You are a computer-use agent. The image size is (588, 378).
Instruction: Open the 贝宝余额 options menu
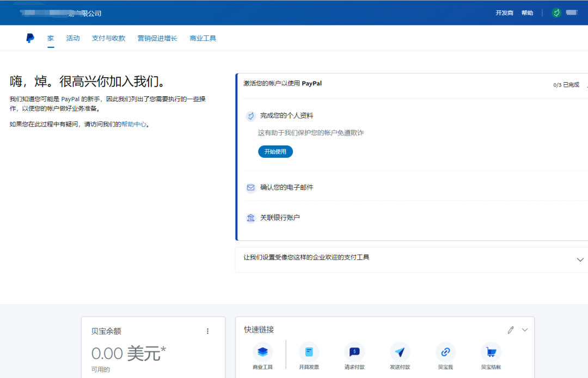click(207, 331)
